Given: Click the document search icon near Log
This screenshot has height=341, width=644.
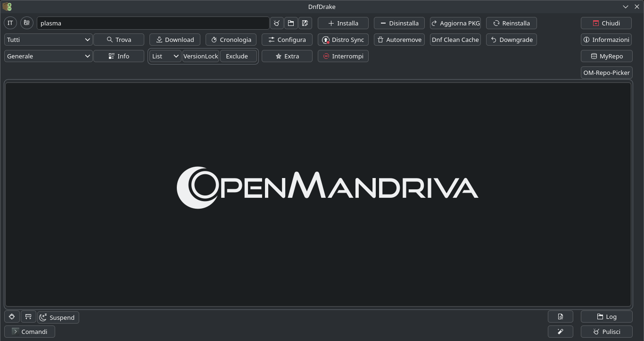Looking at the screenshot, I should point(561,317).
